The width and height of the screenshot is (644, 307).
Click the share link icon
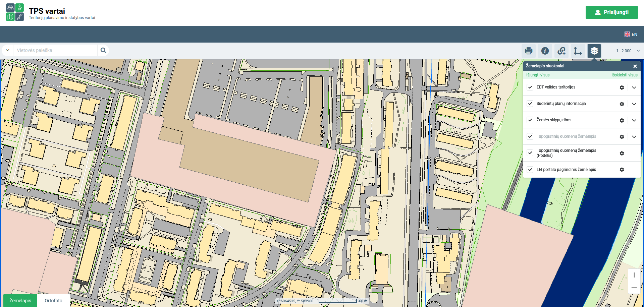(x=561, y=51)
